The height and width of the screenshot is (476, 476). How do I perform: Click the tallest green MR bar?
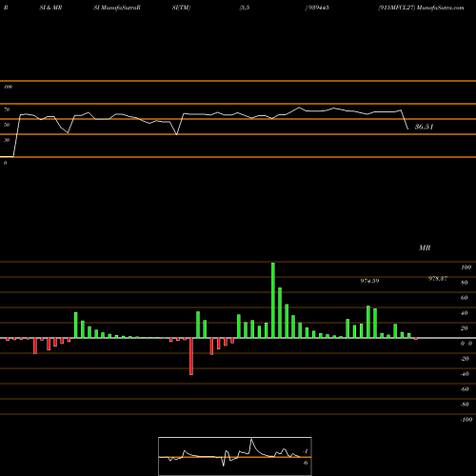click(x=273, y=300)
